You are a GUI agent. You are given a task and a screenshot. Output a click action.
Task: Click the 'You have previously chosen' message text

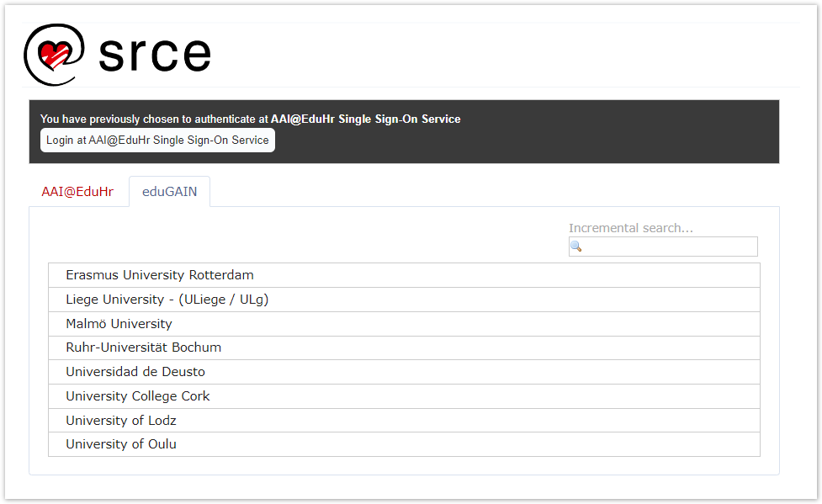click(154, 119)
